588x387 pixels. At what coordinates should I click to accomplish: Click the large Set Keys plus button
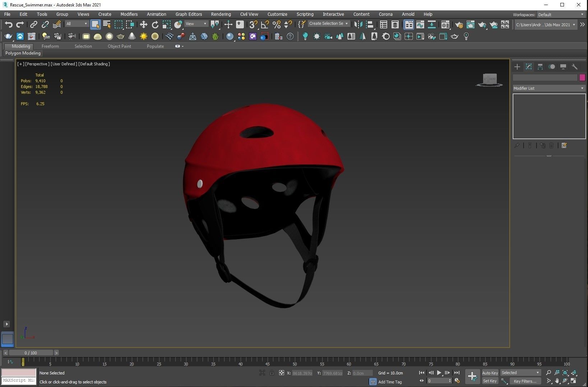[472, 377]
